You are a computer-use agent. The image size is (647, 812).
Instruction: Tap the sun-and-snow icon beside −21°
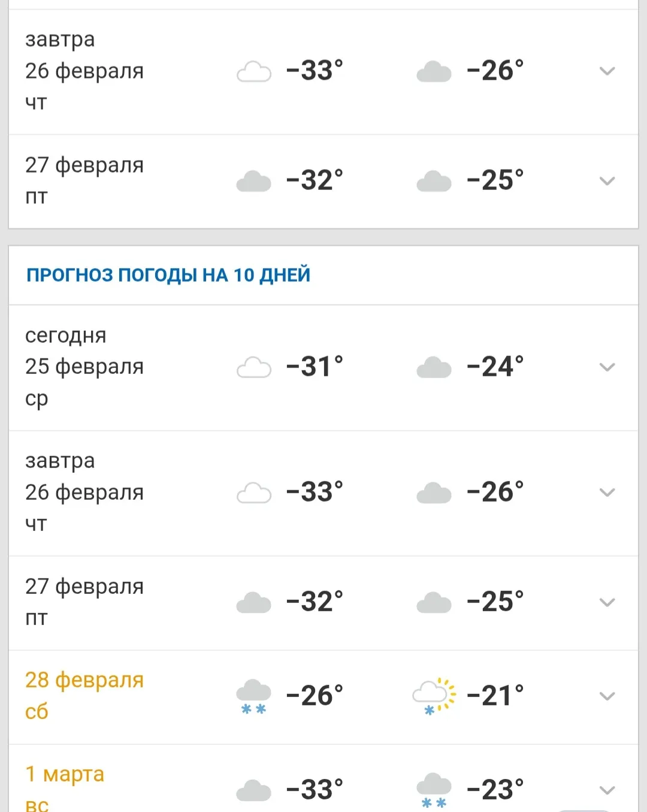point(434,696)
